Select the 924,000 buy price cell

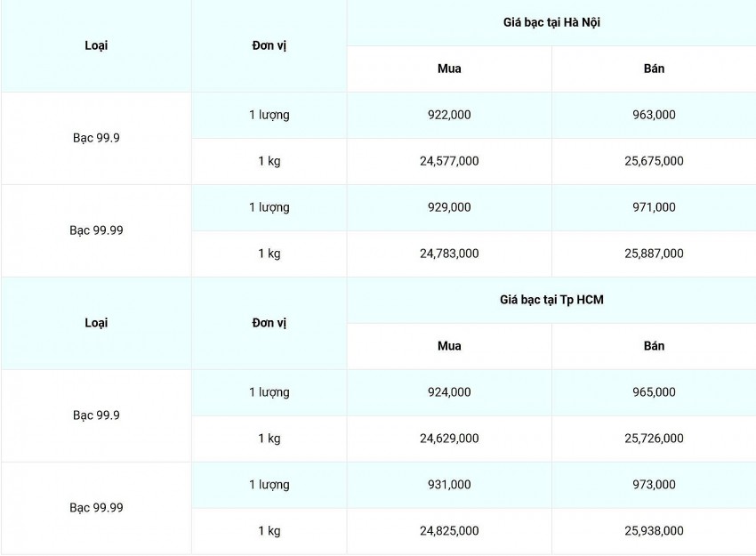click(x=449, y=392)
